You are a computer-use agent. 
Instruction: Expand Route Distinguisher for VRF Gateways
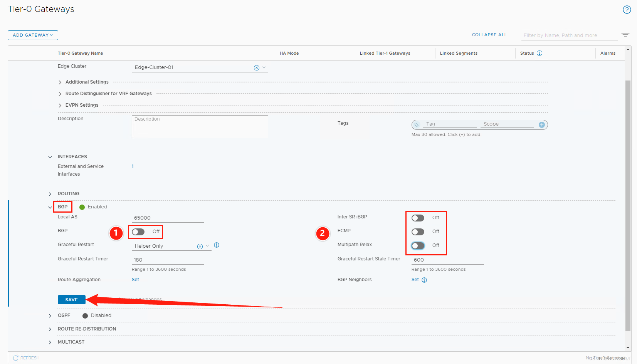tap(60, 94)
